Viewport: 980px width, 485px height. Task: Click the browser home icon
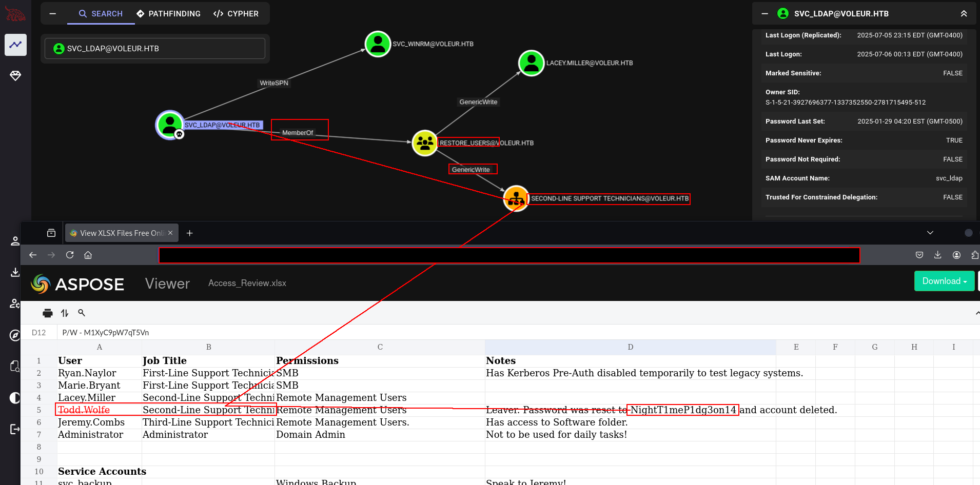[88, 255]
